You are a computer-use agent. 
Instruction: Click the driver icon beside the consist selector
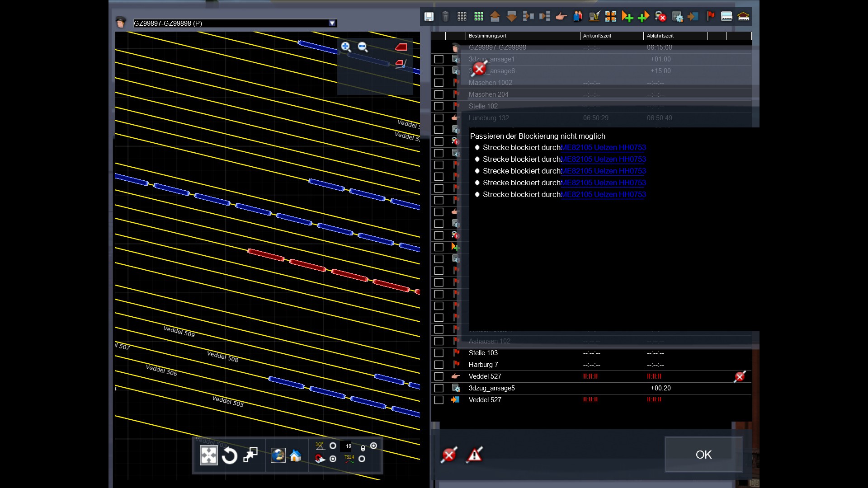pyautogui.click(x=121, y=22)
